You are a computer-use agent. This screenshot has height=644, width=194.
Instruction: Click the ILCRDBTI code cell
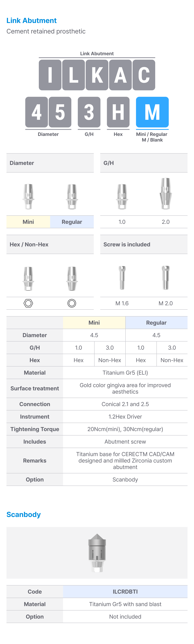pyautogui.click(x=125, y=591)
